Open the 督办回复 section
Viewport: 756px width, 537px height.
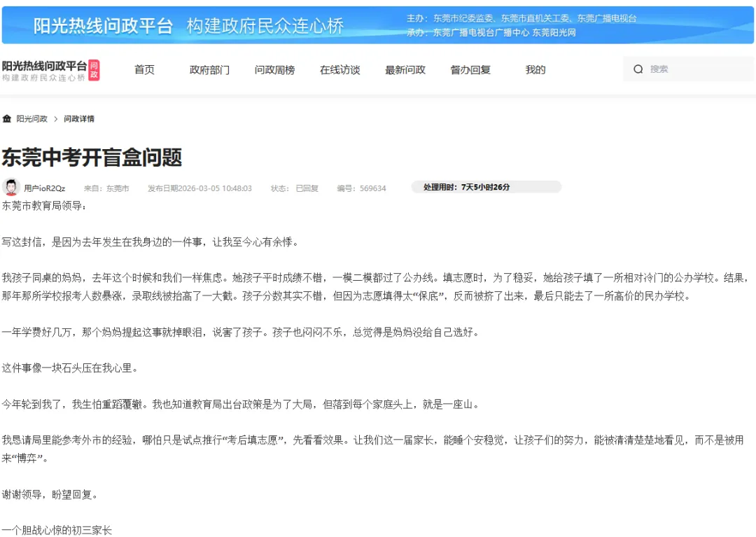click(x=470, y=69)
